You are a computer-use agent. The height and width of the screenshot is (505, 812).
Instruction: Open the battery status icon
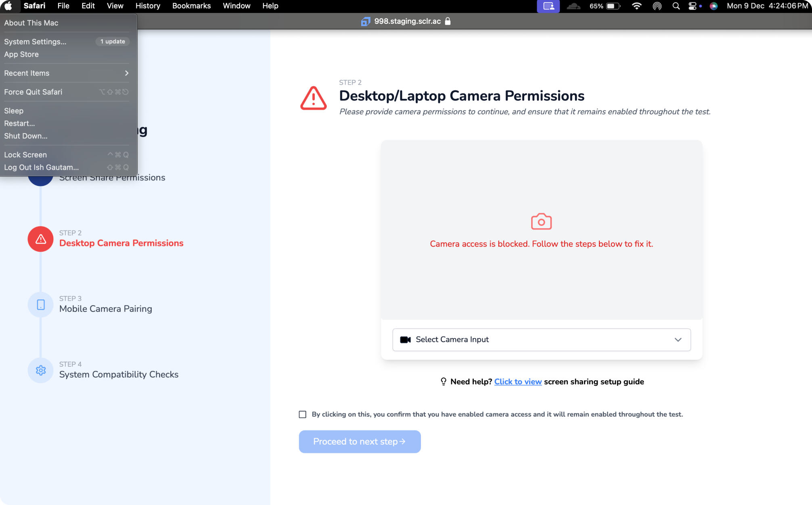click(613, 6)
